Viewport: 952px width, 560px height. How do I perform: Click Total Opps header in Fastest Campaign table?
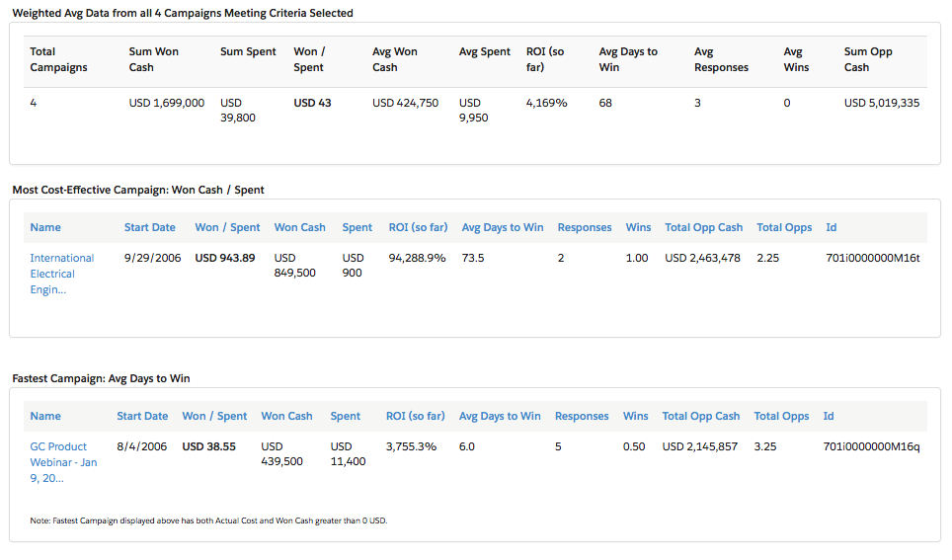tap(781, 416)
